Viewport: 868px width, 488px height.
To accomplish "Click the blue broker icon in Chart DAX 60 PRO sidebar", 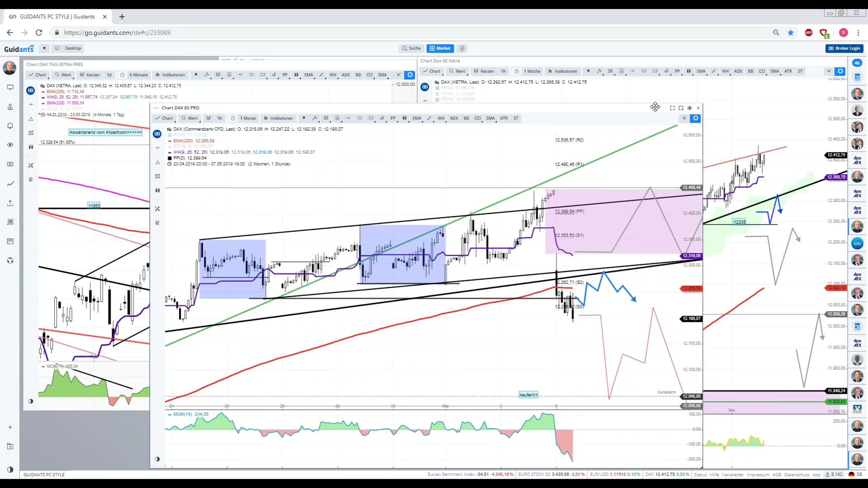I will (x=157, y=134).
